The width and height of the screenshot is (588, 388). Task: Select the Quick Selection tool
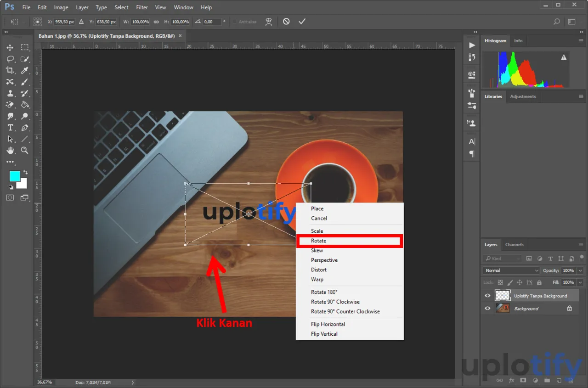coord(25,59)
